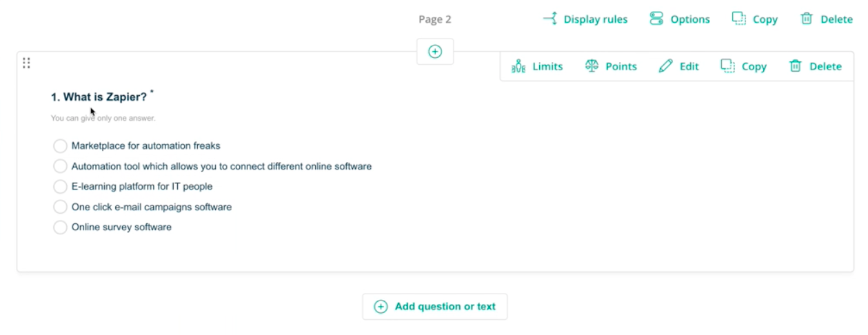
Task: Select One click e-mail campaigns software option
Action: click(x=61, y=207)
